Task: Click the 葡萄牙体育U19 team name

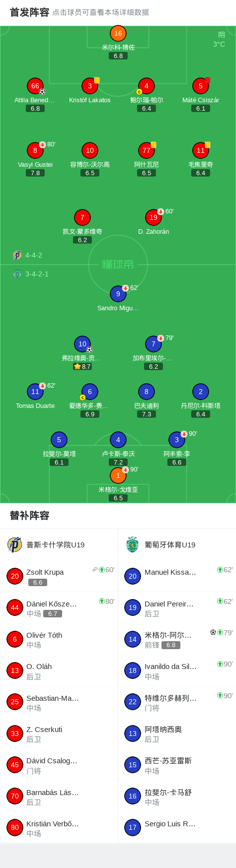Action: [169, 545]
